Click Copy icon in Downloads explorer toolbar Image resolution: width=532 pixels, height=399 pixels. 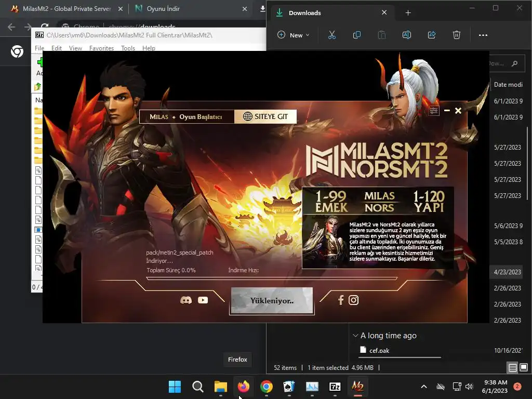(356, 35)
